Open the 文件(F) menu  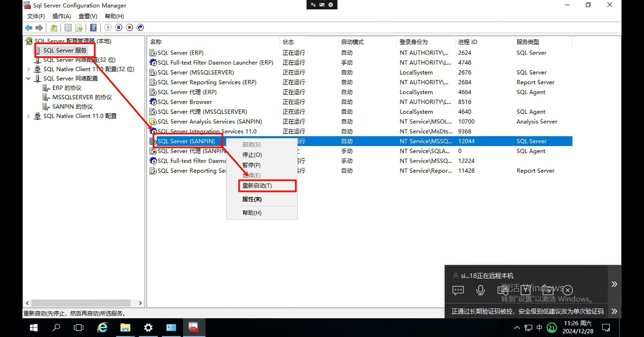click(x=36, y=16)
